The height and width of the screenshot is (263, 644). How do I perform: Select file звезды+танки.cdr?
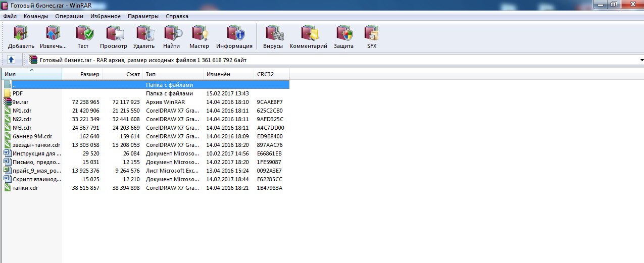tap(36, 145)
